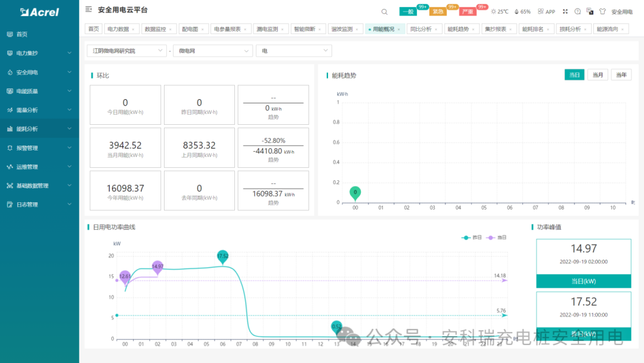Click the 电能质量 sidebar icon
The image size is (644, 363).
point(10,91)
